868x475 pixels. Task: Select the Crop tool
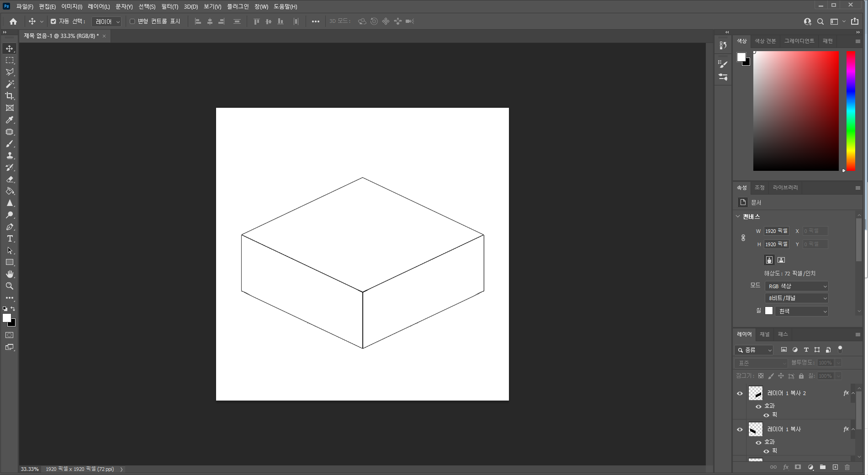10,96
